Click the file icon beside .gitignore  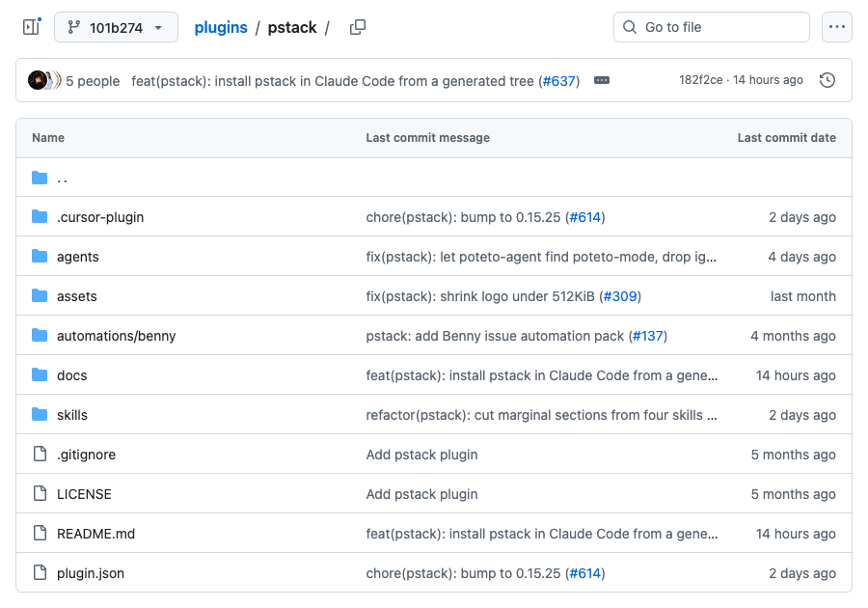pos(40,454)
